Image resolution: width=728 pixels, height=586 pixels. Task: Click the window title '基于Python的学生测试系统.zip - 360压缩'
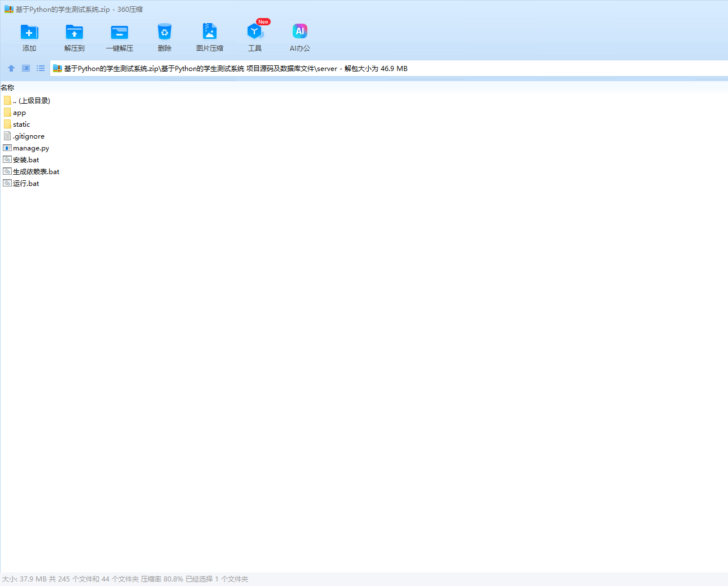(79, 10)
